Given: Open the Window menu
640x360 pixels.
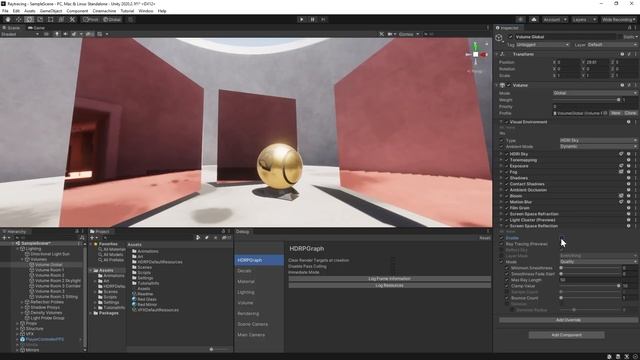Looking at the screenshot, I should coord(145,11).
